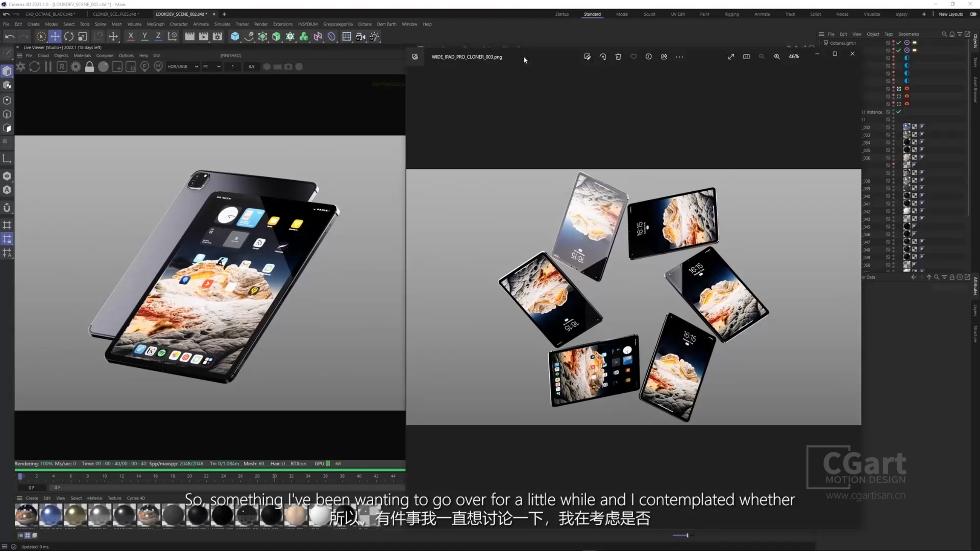Viewport: 980px width, 551px height.
Task: Enable Y axis lock
Action: click(x=144, y=36)
